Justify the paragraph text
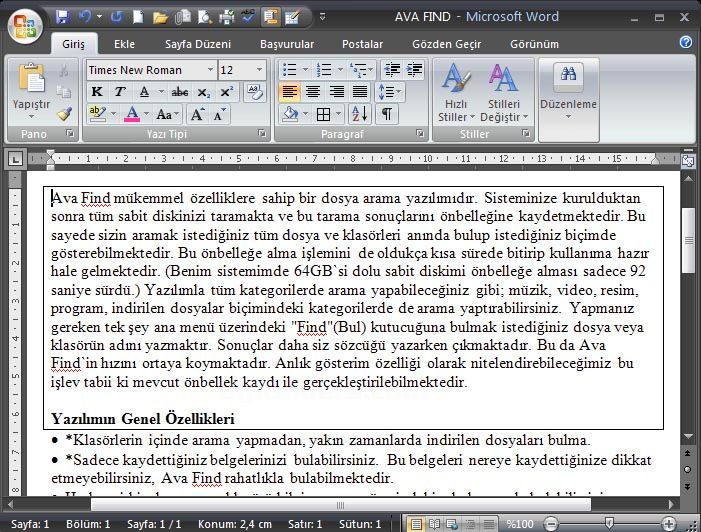The height and width of the screenshot is (532, 701). point(360,92)
